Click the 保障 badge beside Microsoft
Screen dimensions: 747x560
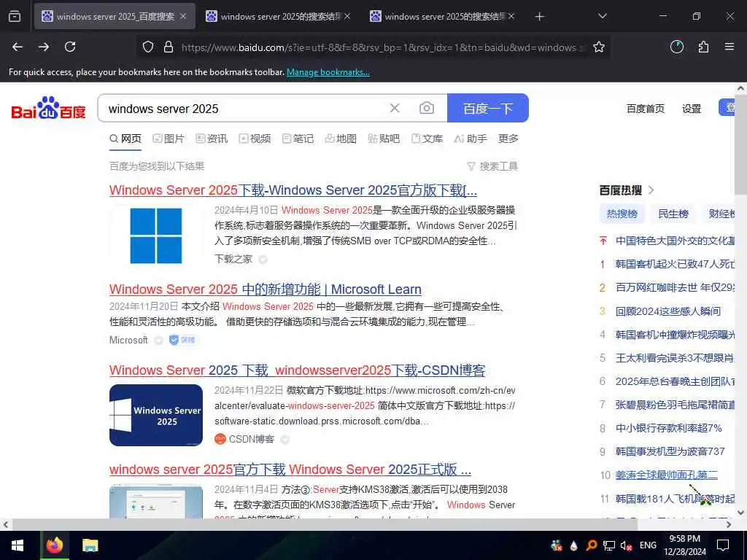pos(183,340)
